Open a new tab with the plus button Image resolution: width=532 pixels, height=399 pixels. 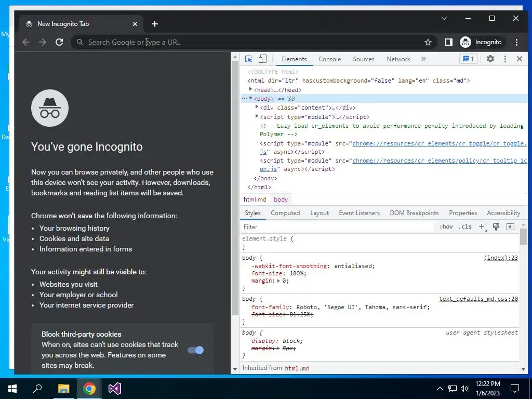[155, 24]
